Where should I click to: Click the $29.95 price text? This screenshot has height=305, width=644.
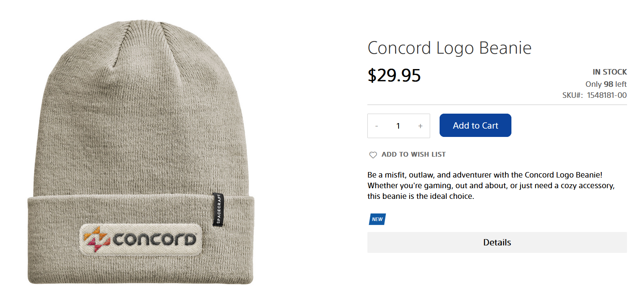(394, 75)
